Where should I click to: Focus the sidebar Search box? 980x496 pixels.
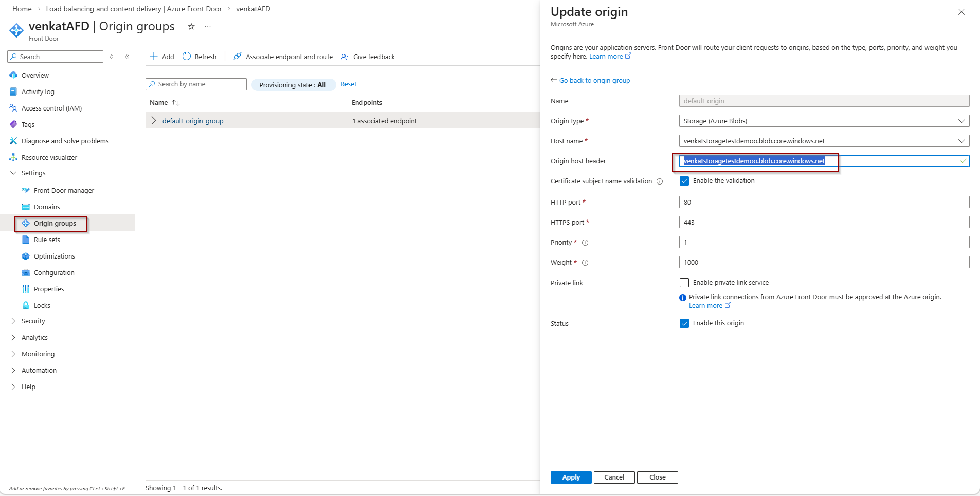click(x=56, y=57)
